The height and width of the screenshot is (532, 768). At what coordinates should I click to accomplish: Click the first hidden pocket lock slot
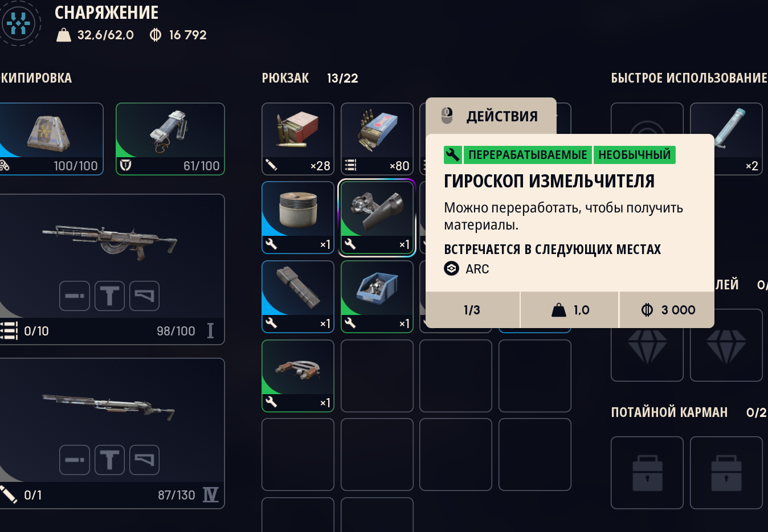click(647, 473)
